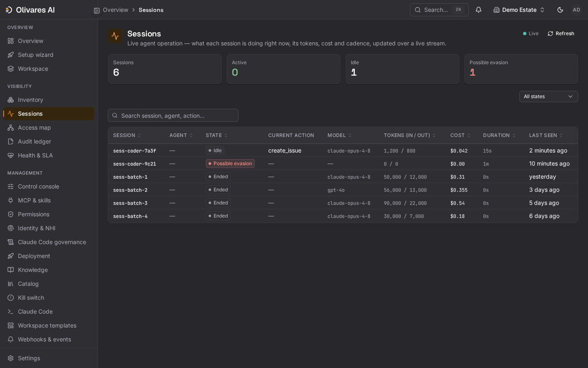Screen dimensions: 588x368
Task: Click the Identity & NHI fingerprint icon
Action: pos(11,228)
